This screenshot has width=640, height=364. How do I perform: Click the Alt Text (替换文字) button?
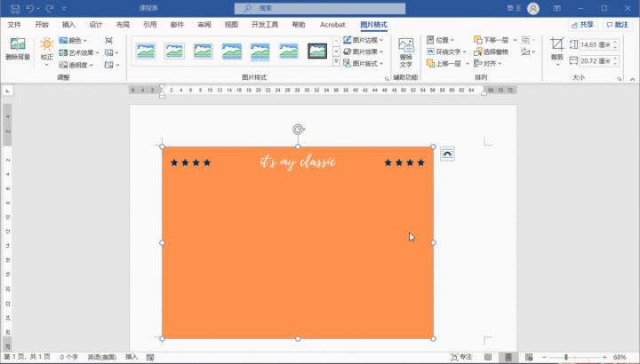[405, 52]
